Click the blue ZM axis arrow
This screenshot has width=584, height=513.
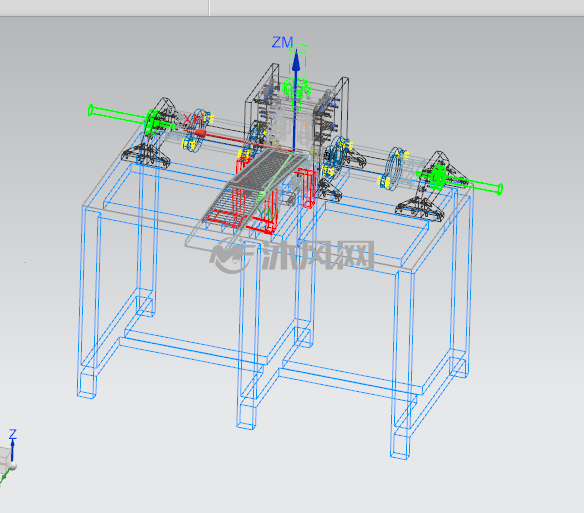(x=296, y=100)
